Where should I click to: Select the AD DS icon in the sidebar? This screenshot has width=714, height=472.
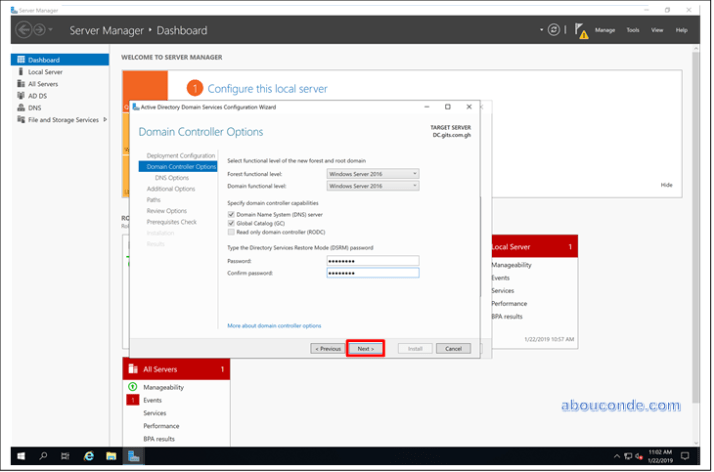[x=20, y=96]
